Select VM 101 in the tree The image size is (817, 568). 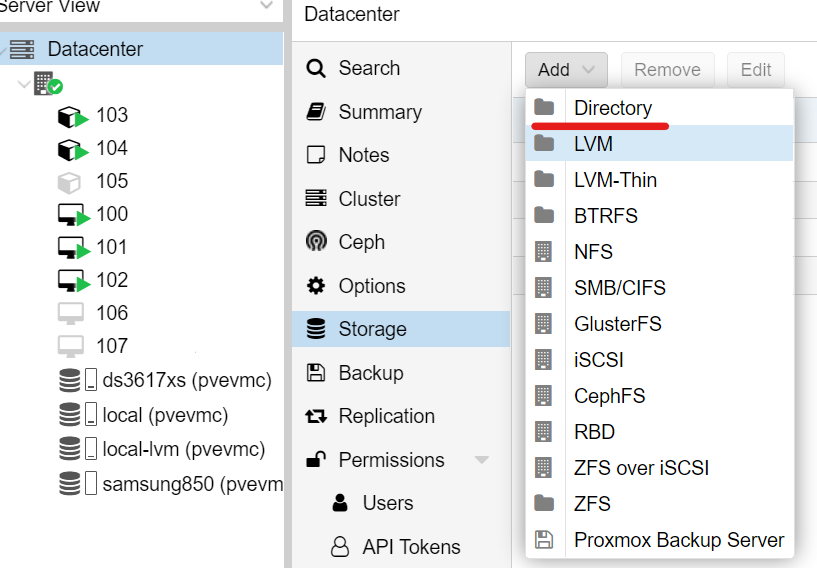[x=112, y=247]
